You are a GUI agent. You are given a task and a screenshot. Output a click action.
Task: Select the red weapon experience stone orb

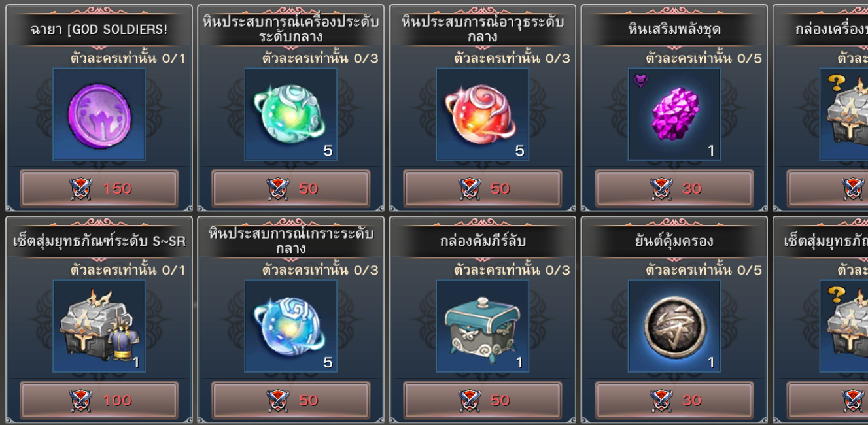click(x=482, y=114)
